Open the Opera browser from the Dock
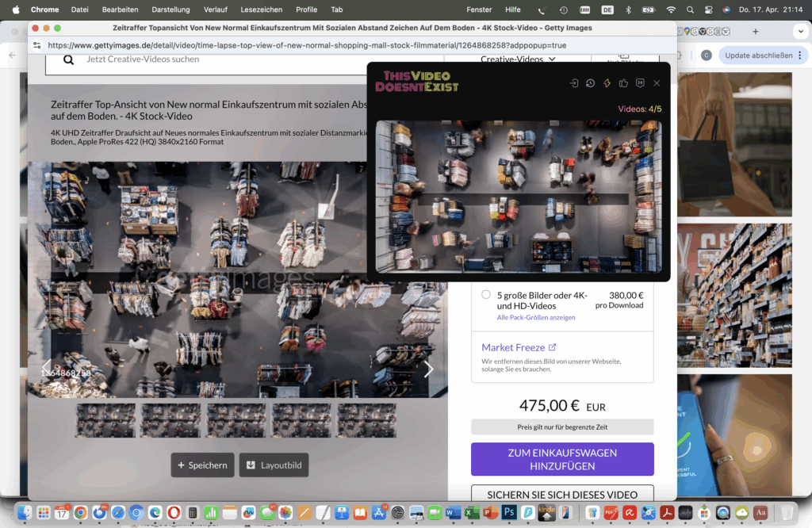This screenshot has width=812, height=528. coord(174,512)
